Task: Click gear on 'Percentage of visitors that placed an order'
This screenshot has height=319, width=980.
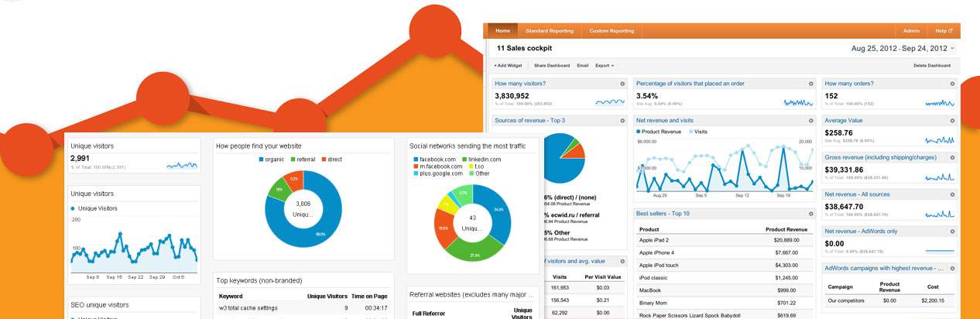Action: point(810,84)
